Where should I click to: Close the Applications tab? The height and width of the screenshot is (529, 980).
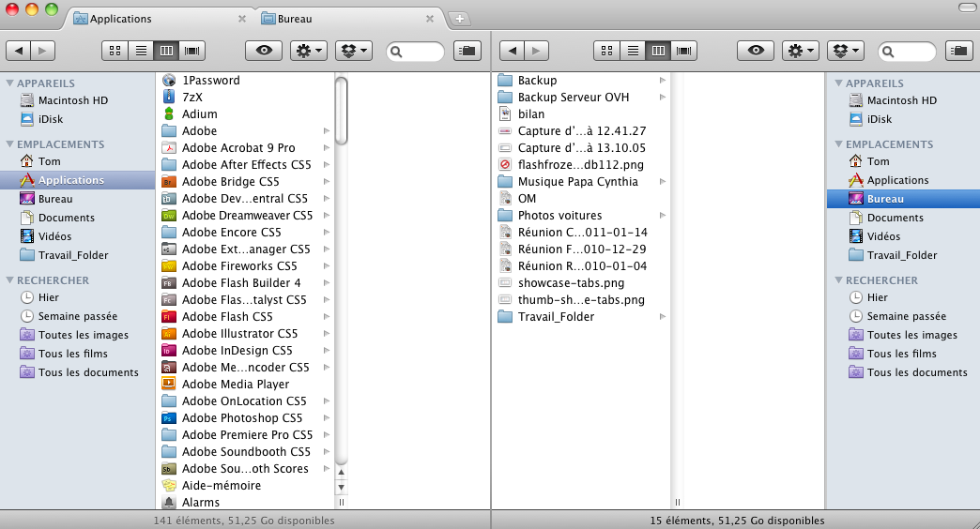click(242, 19)
